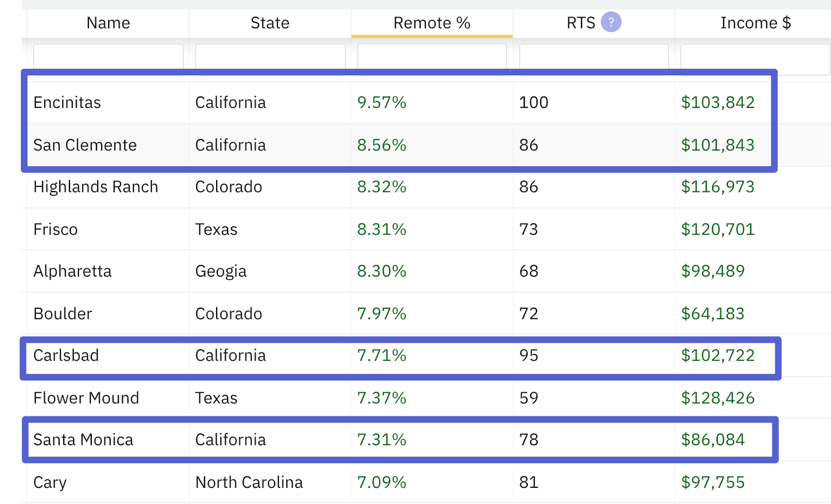This screenshot has width=831, height=504.
Task: Sort table by Name column header
Action: 108,23
